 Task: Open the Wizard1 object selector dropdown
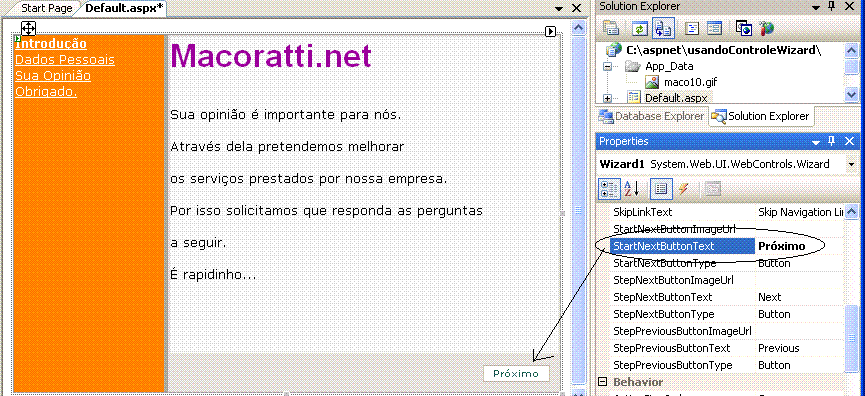(851, 164)
